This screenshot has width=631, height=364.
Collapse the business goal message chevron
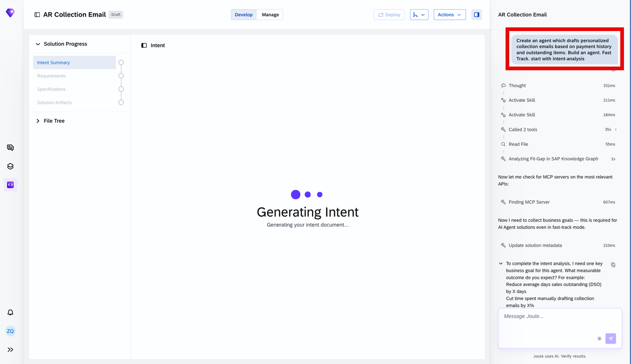coord(501,264)
